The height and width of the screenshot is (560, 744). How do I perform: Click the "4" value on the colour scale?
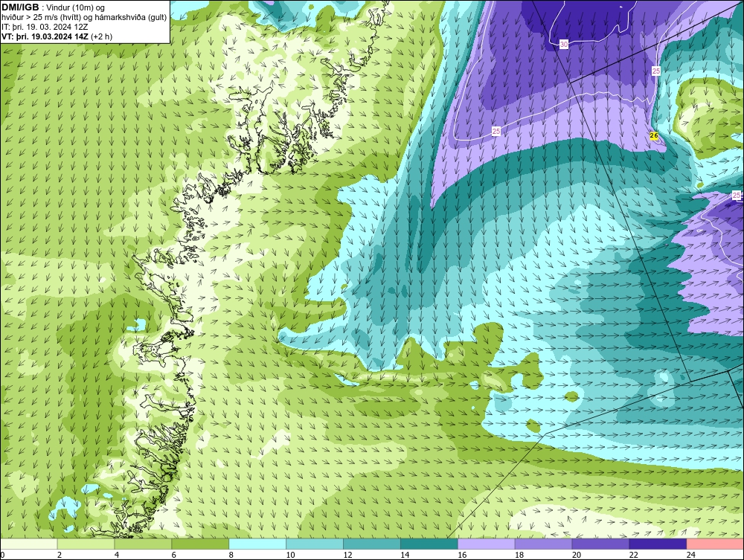point(117,555)
